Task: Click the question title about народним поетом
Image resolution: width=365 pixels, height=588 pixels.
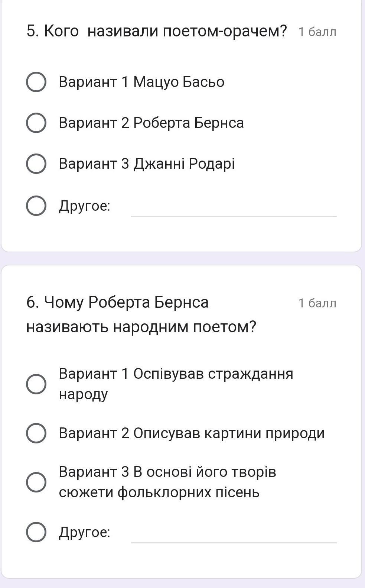Action: 141,314
